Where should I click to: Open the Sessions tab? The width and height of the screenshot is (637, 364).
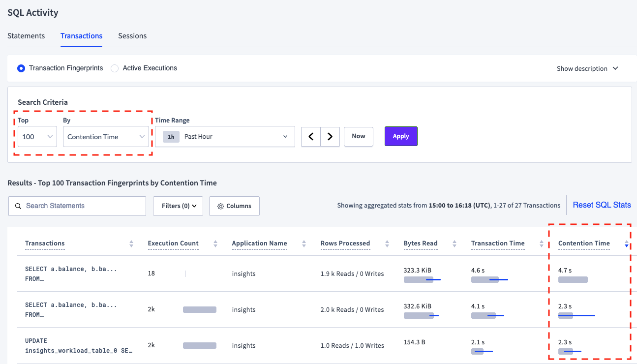(x=132, y=35)
